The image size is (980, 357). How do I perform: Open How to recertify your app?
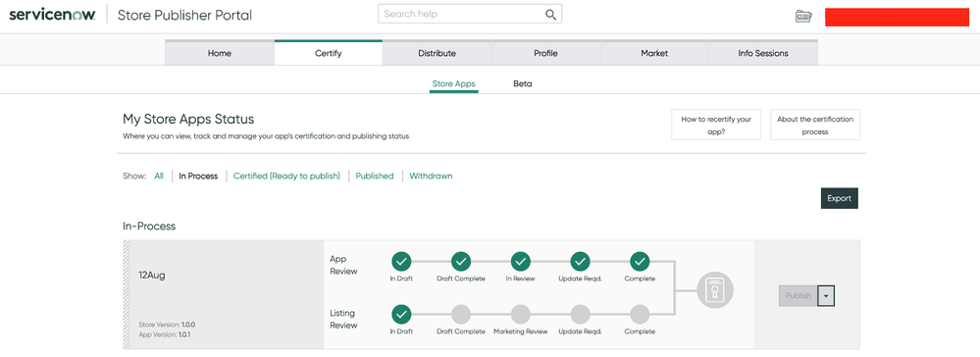[716, 125]
